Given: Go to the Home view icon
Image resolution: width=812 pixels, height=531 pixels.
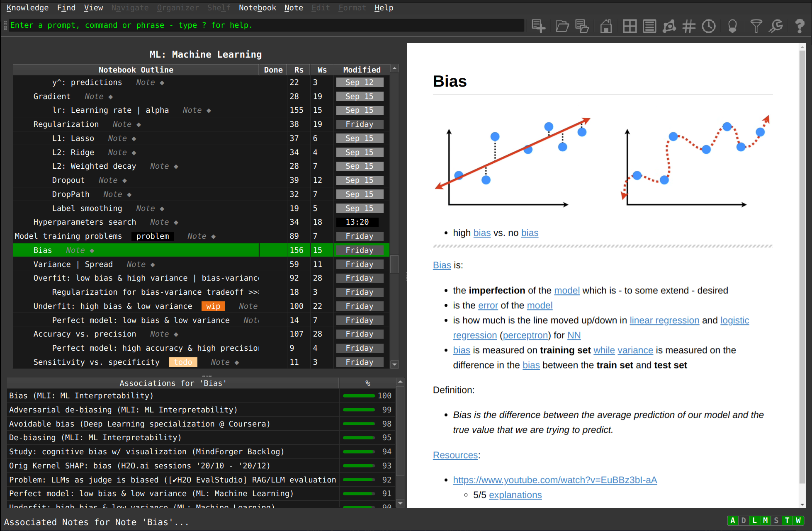Looking at the screenshot, I should point(606,26).
